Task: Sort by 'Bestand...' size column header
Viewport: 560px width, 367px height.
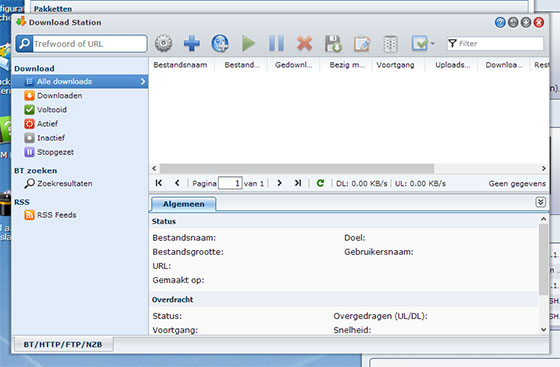Action: point(241,65)
